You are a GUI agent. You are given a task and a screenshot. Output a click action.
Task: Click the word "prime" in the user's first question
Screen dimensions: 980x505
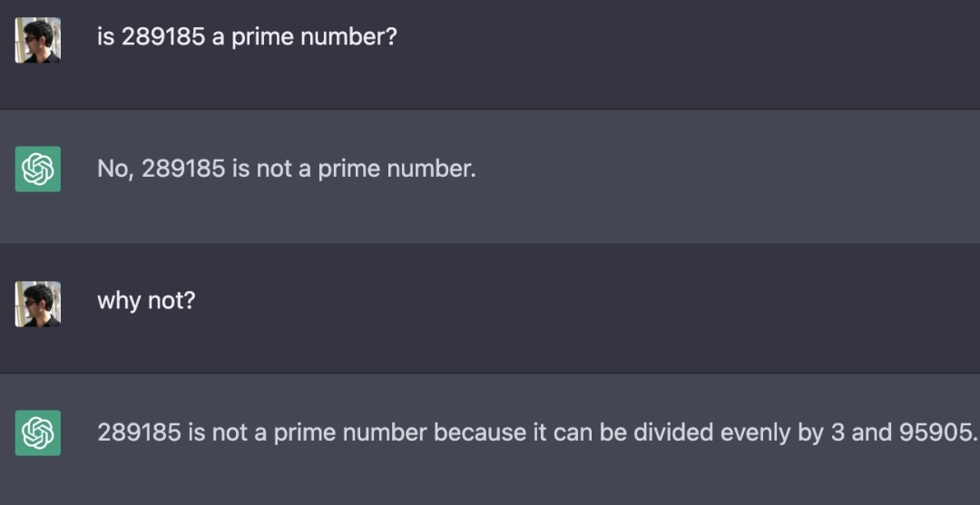coord(261,37)
